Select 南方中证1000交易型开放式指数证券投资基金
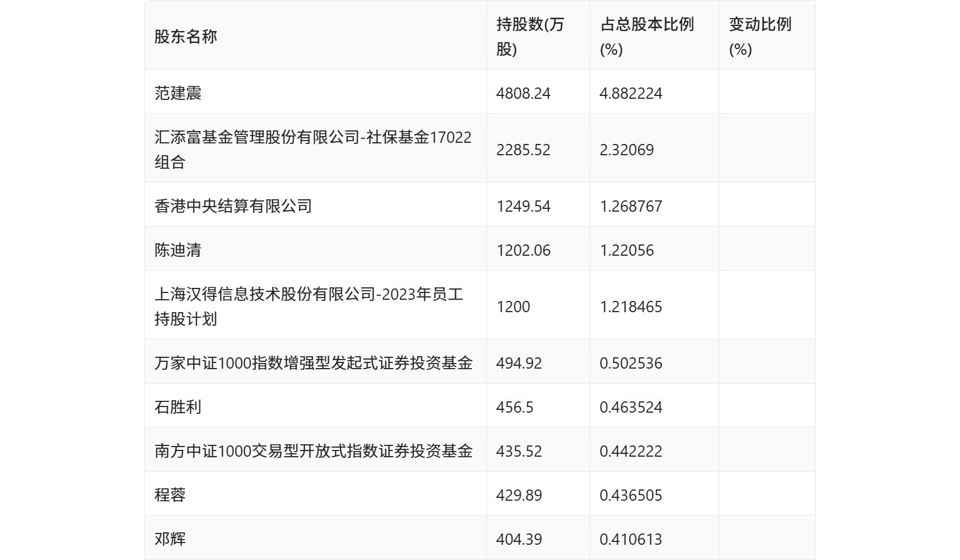 click(313, 451)
